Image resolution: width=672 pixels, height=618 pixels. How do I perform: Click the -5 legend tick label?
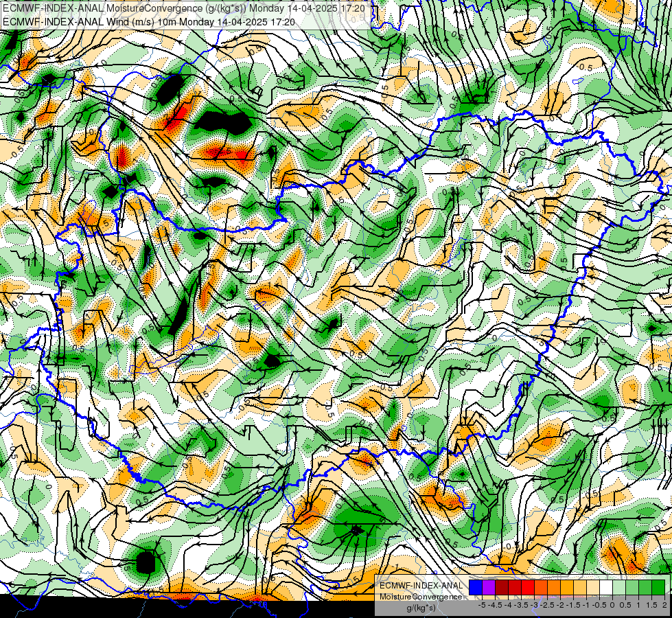(x=482, y=605)
